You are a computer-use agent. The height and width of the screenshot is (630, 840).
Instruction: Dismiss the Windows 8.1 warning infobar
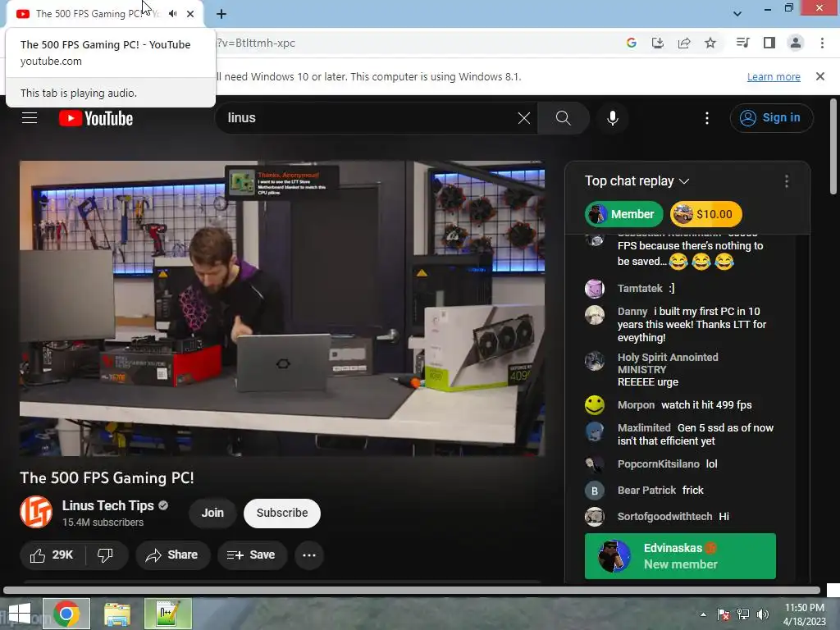[820, 76]
